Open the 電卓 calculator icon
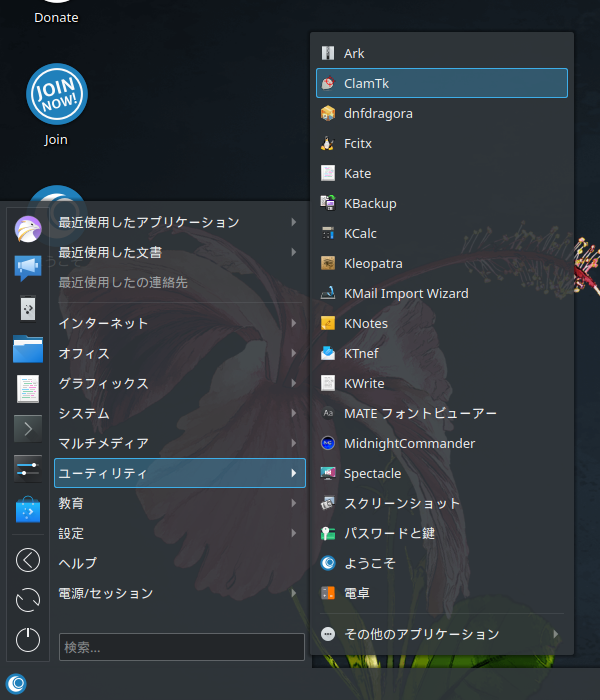This screenshot has width=600, height=700. pyautogui.click(x=328, y=593)
